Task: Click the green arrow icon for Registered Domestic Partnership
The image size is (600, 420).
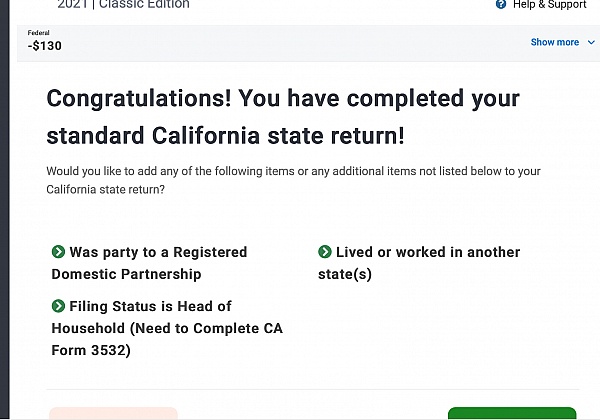Action: [58, 252]
